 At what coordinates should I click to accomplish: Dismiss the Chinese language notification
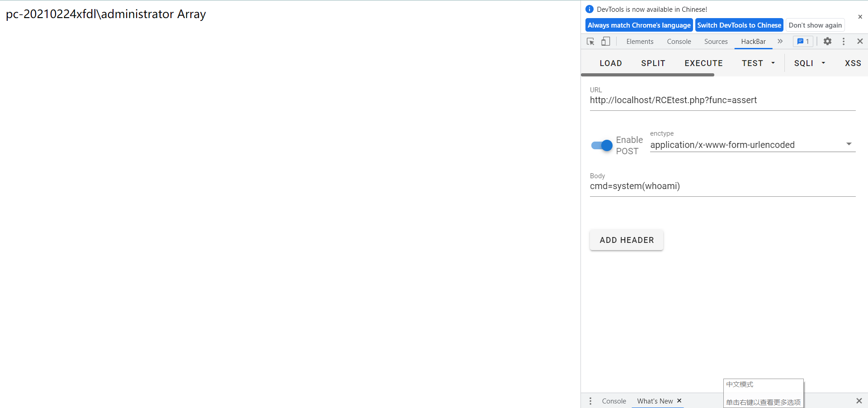tap(860, 17)
